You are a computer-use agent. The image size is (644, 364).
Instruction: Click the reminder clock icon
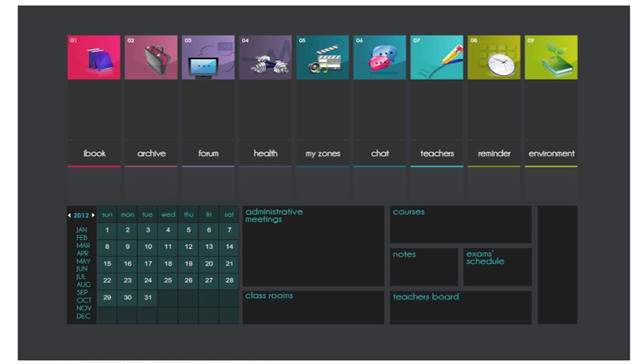pyautogui.click(x=494, y=58)
